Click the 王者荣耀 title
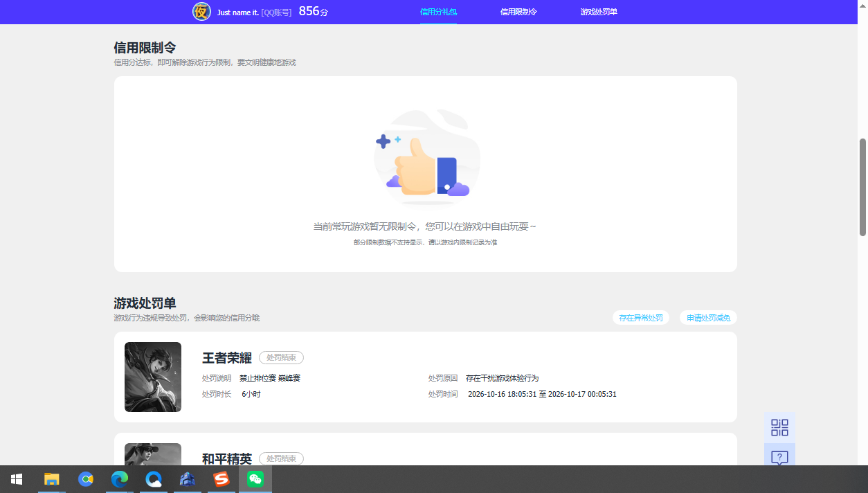The image size is (868, 493). 226,358
